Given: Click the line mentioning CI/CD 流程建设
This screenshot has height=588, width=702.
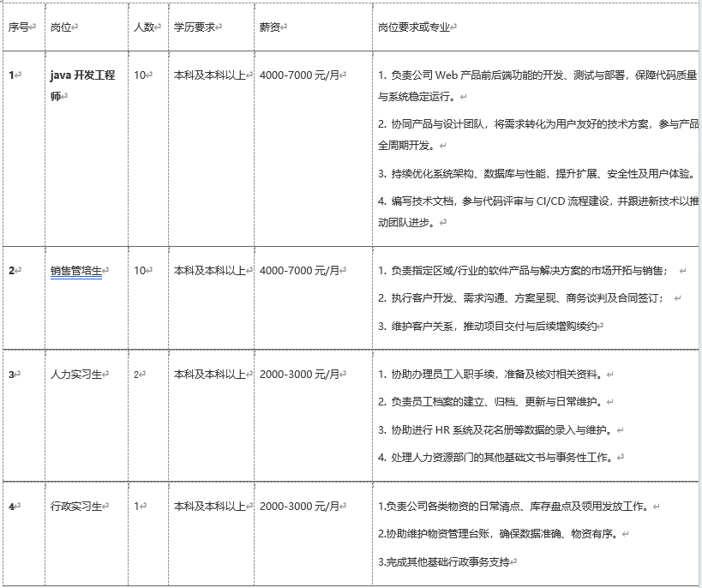Looking at the screenshot, I should pyautogui.click(x=537, y=201).
